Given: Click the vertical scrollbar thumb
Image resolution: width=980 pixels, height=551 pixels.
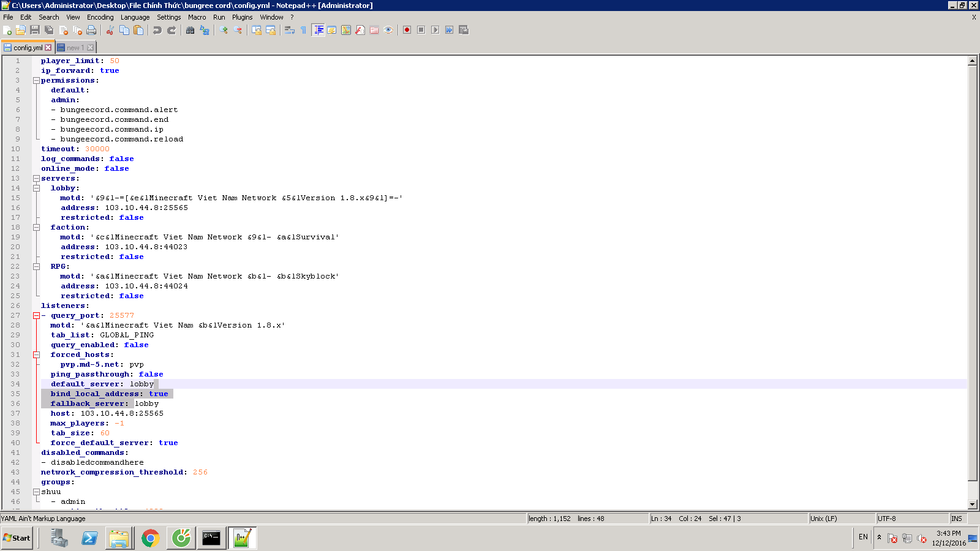Looking at the screenshot, I should tap(973, 273).
